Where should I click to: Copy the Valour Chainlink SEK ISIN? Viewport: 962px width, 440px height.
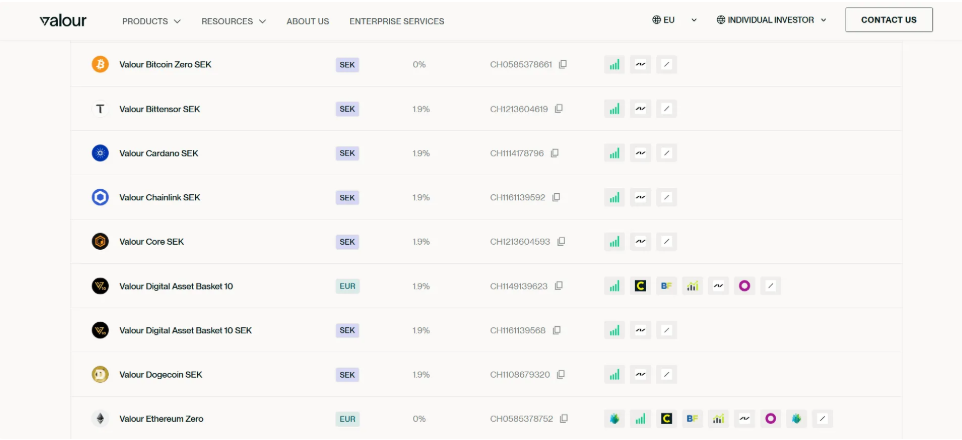556,197
